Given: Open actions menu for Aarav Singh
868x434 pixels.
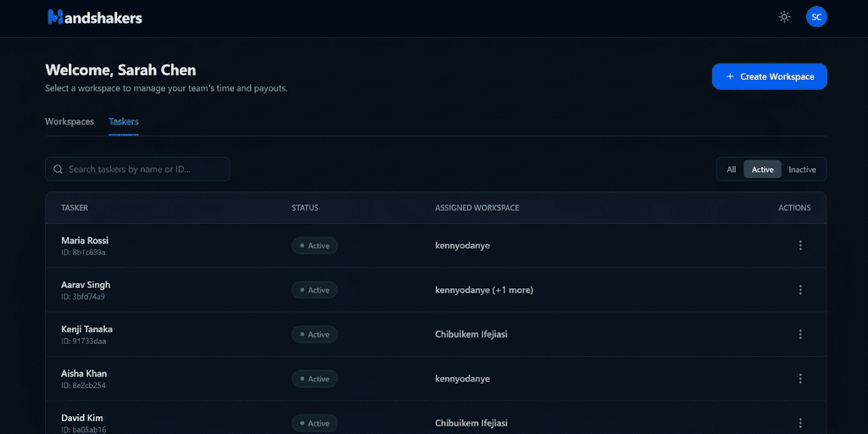Looking at the screenshot, I should pos(800,290).
